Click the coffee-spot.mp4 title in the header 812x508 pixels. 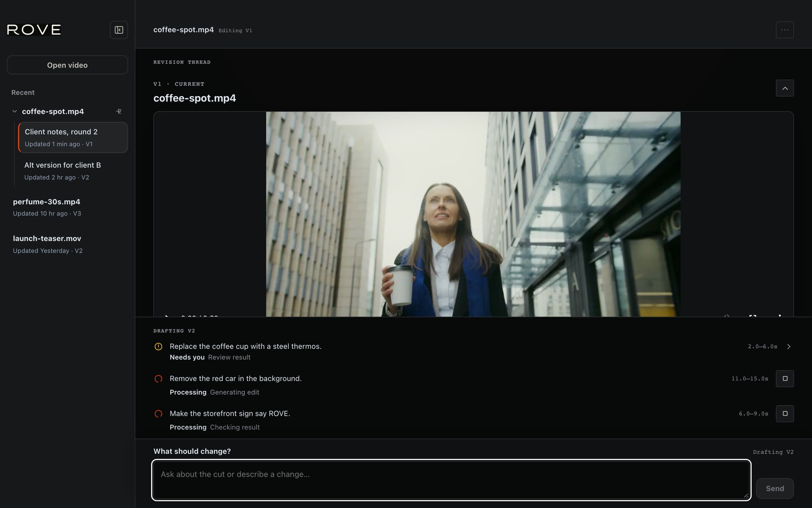click(184, 30)
